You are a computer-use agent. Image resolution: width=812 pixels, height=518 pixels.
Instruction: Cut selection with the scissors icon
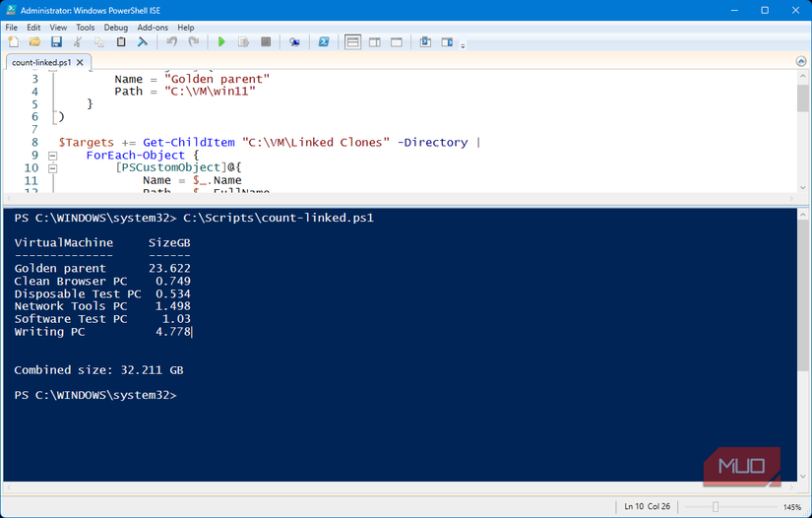(78, 42)
